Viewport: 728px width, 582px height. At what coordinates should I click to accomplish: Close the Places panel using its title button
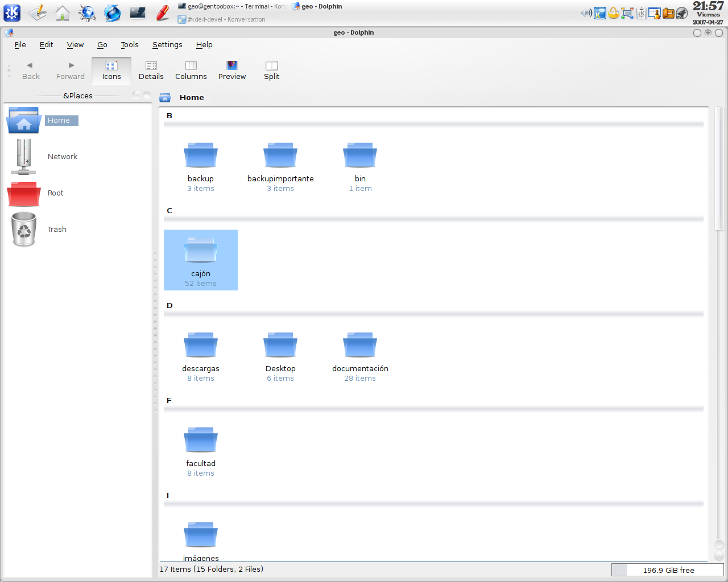coord(147,95)
